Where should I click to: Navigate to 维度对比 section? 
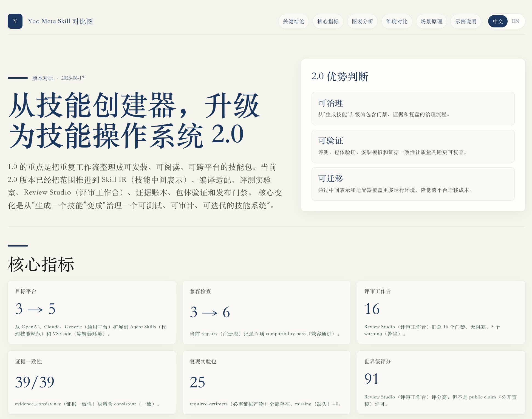[x=397, y=21]
